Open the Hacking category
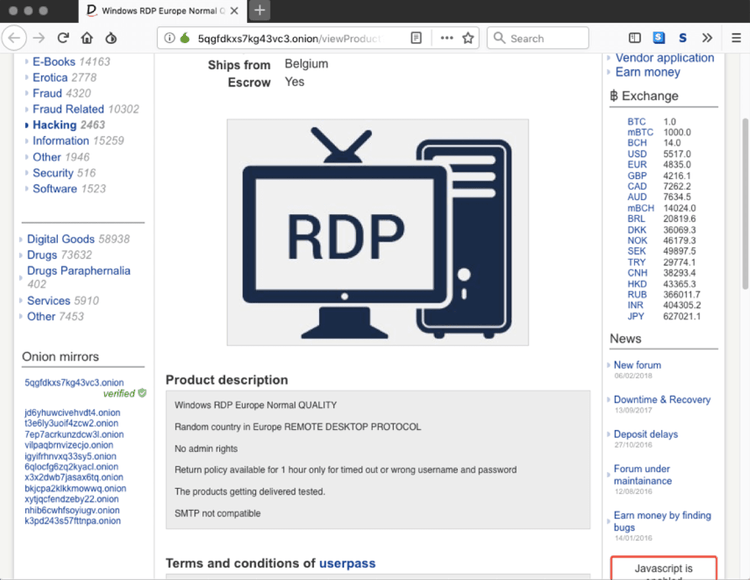The image size is (750, 580). pos(54,125)
